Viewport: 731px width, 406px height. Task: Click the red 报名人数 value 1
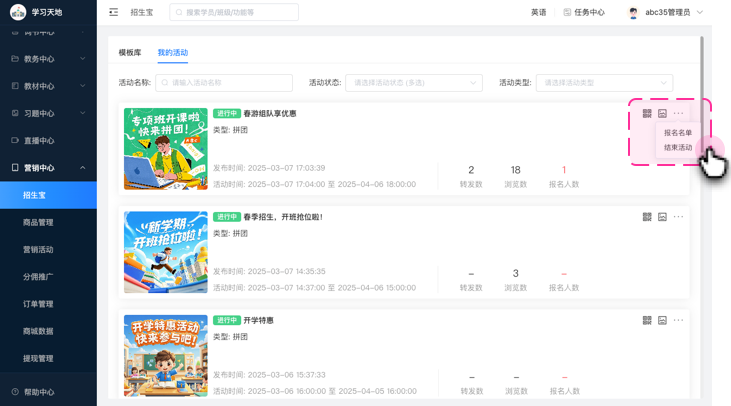(x=564, y=170)
